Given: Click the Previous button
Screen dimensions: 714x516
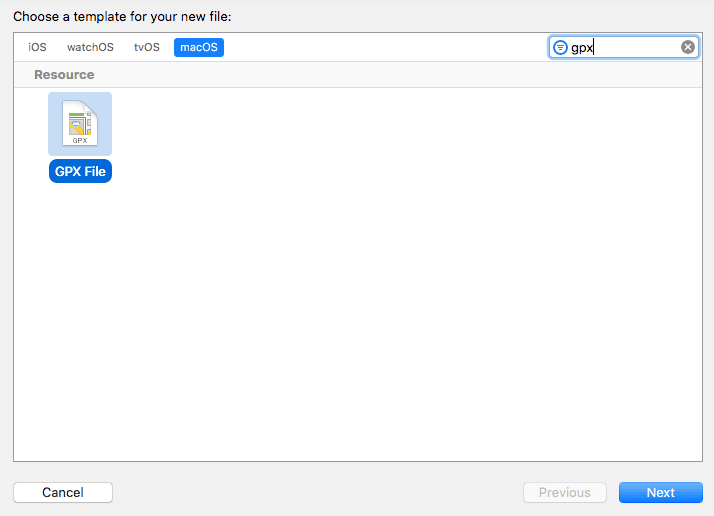Looking at the screenshot, I should [x=564, y=492].
